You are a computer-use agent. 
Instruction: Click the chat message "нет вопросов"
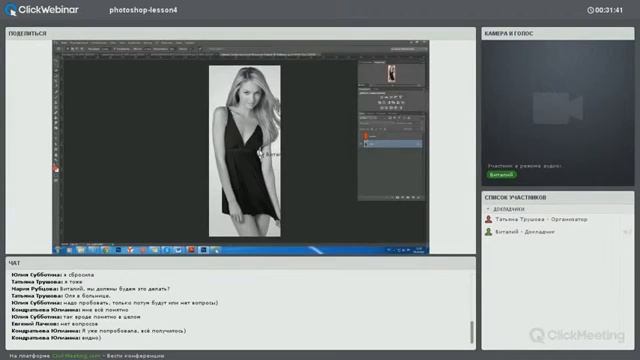pyautogui.click(x=78, y=324)
